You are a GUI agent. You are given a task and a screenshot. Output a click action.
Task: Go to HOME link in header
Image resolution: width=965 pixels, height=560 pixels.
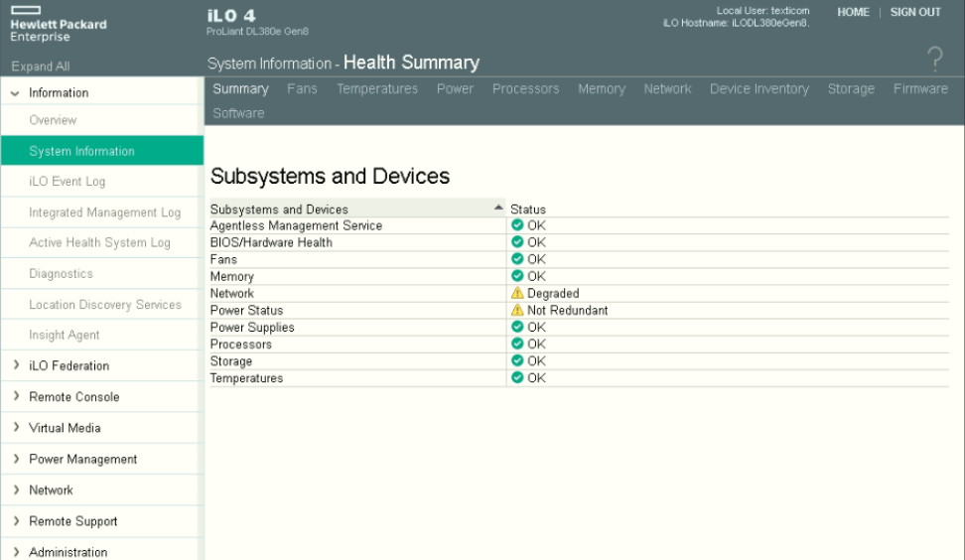(x=853, y=12)
